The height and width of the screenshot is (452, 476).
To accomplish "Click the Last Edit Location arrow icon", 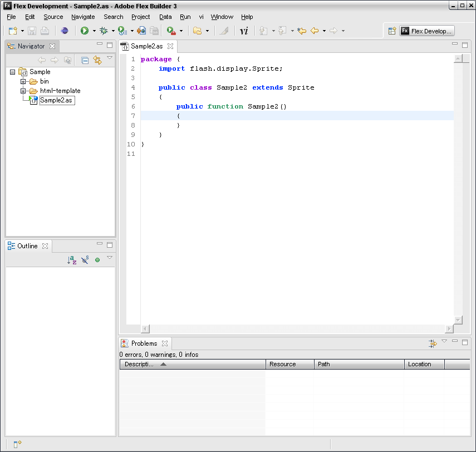I will pyautogui.click(x=302, y=31).
